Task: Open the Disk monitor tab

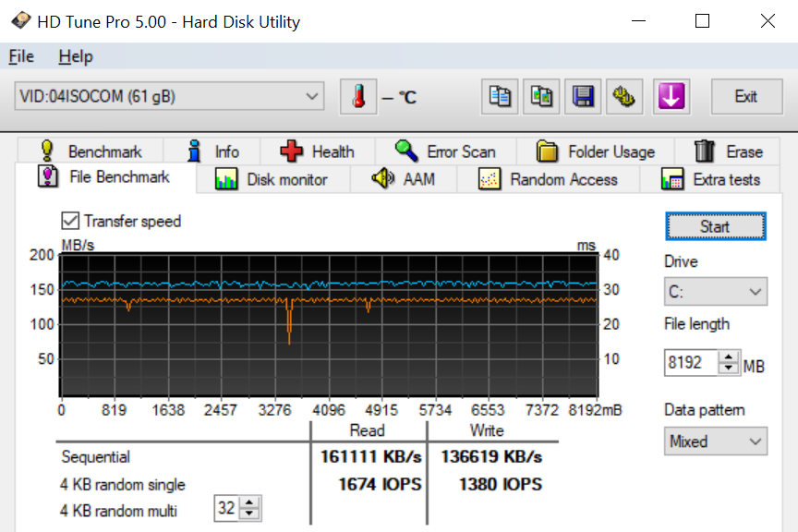Action: [x=272, y=179]
